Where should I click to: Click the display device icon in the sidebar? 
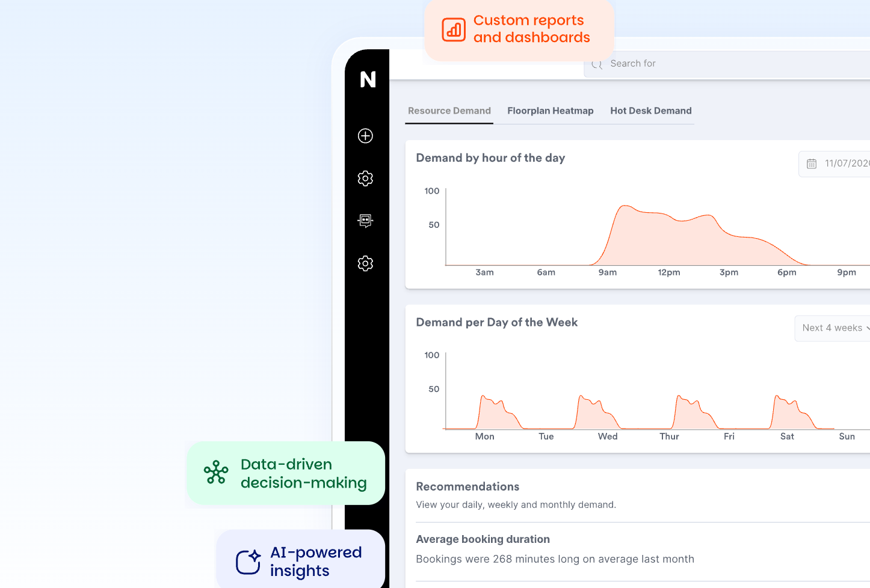click(x=365, y=221)
